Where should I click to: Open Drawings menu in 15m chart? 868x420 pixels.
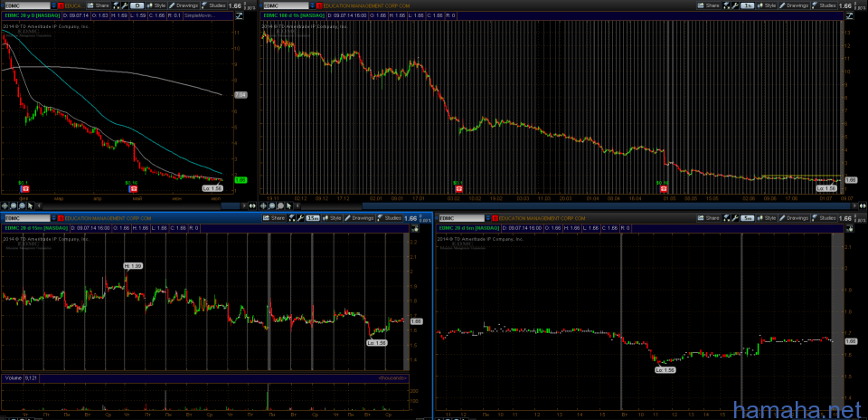[359, 218]
